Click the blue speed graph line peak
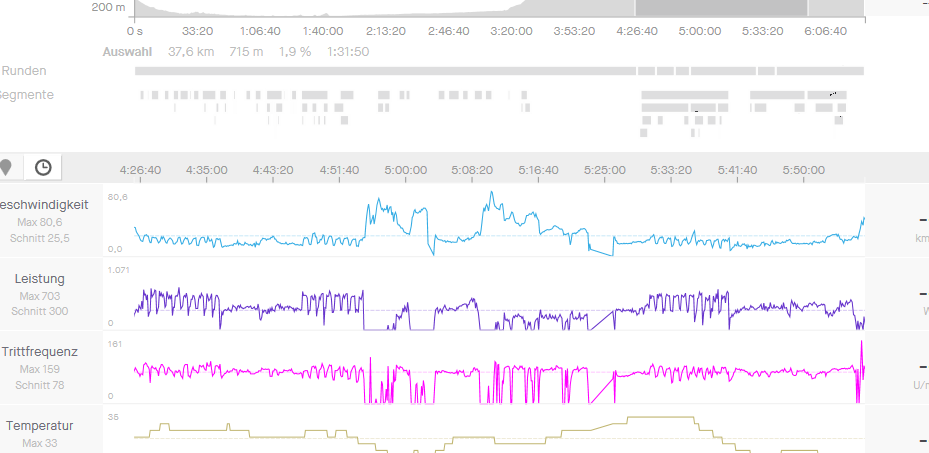The image size is (929, 453). [x=490, y=193]
